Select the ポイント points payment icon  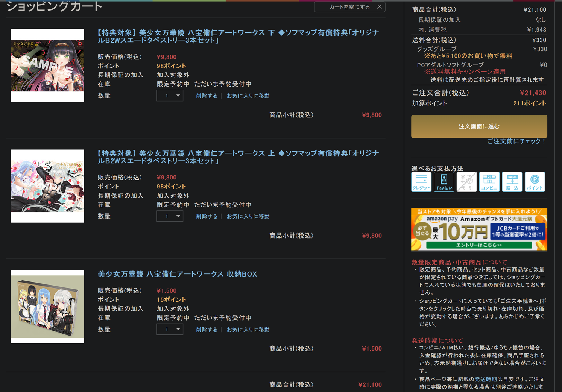535,182
